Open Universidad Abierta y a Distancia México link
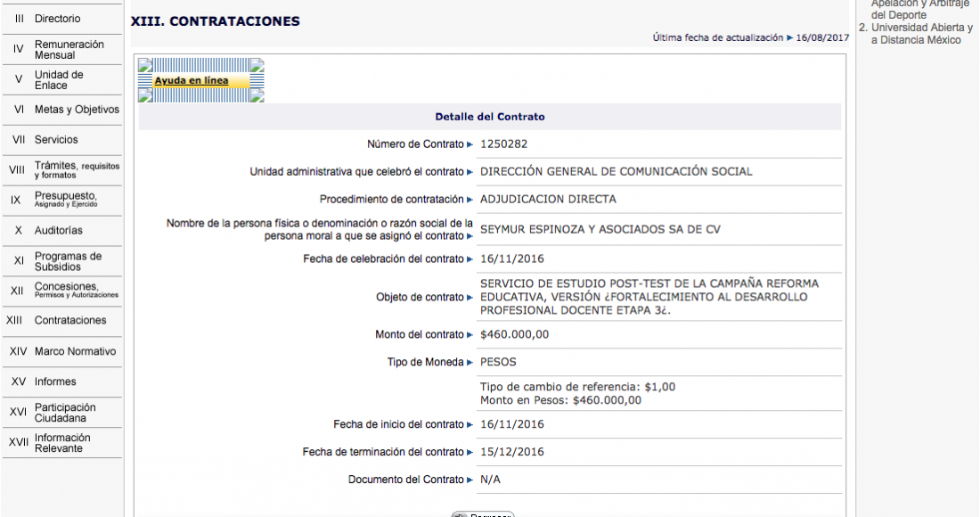Viewport: 980px width, 517px height. pyautogui.click(x=921, y=34)
